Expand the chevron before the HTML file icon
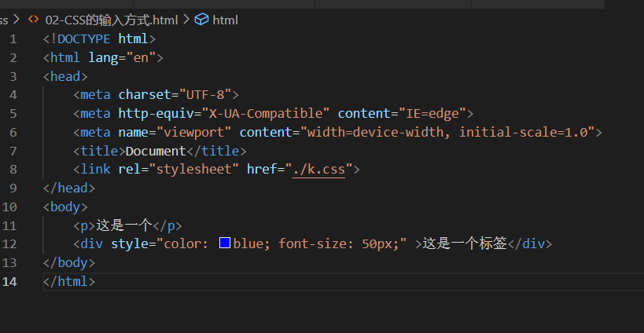Viewport: 644px width, 333px height. (17, 20)
